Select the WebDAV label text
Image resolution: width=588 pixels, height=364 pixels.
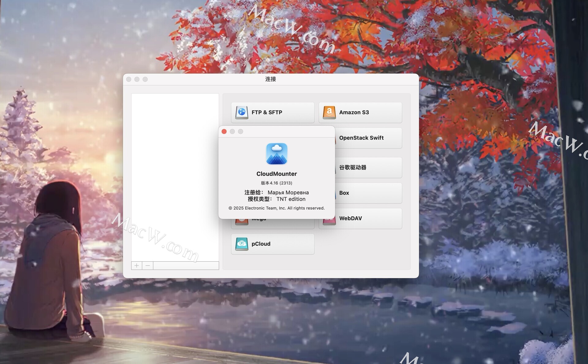350,218
